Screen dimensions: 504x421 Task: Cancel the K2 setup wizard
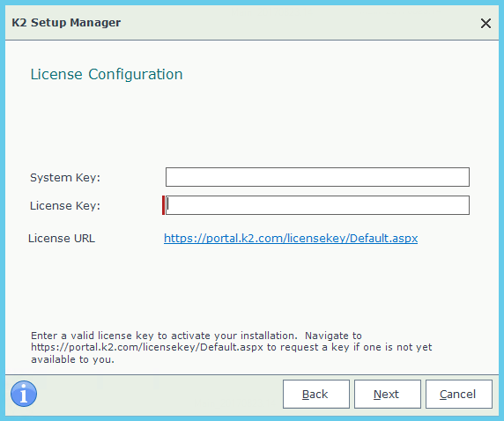(x=459, y=394)
